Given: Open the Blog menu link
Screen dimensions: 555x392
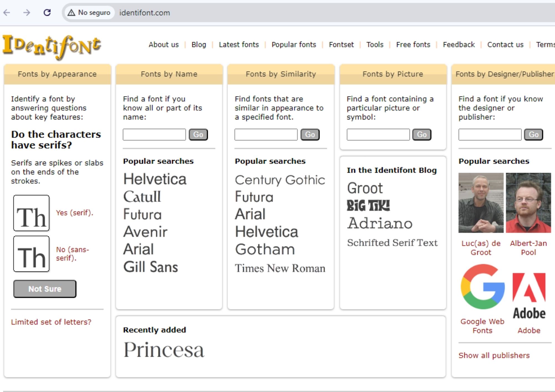Looking at the screenshot, I should [199, 45].
